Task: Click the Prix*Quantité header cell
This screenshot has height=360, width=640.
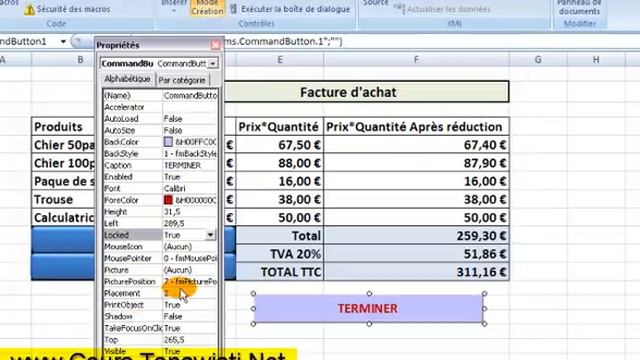Action: [x=279, y=127]
